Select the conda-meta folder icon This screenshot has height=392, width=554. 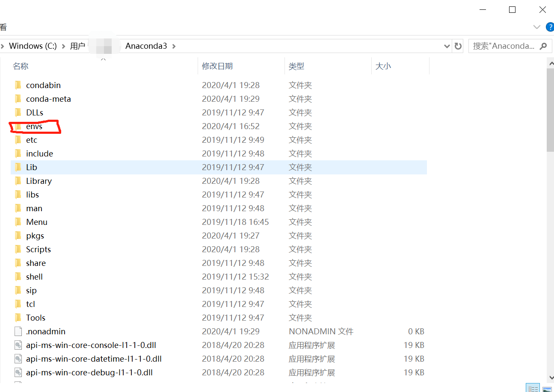(x=18, y=99)
